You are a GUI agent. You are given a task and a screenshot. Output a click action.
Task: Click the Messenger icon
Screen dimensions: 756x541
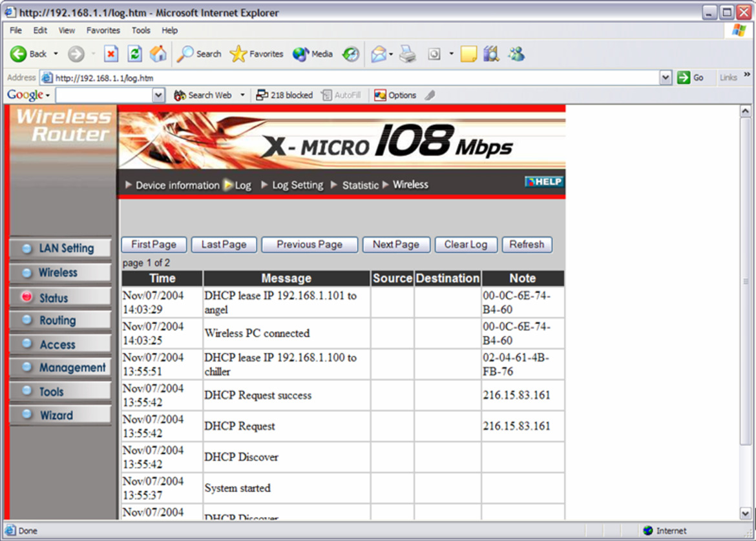516,54
